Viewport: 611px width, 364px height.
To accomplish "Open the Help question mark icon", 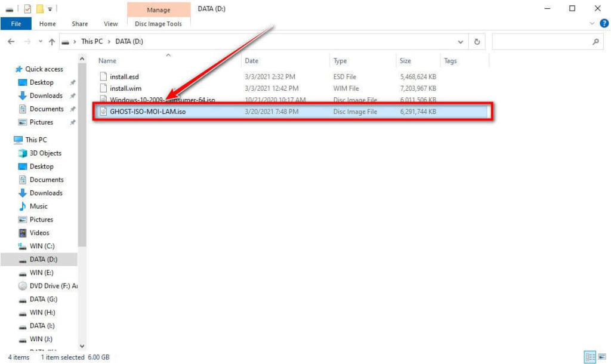I will point(603,24).
